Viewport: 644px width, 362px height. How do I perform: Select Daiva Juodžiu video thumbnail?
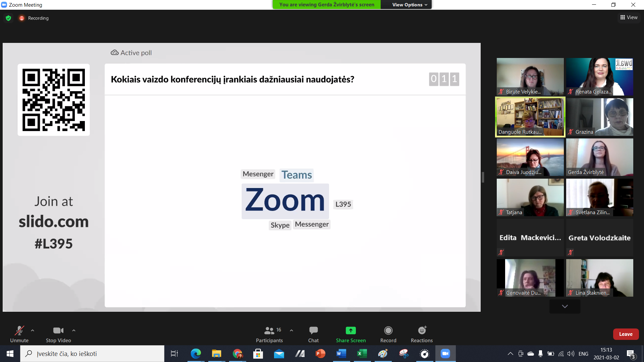(x=530, y=157)
